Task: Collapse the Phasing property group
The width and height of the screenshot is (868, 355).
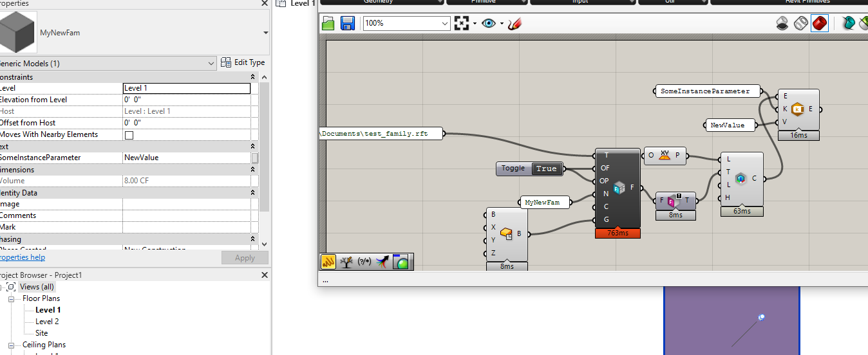Action: coord(253,239)
